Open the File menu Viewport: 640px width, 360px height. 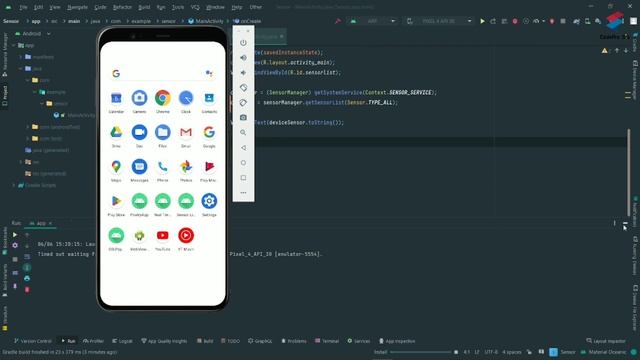(23, 7)
